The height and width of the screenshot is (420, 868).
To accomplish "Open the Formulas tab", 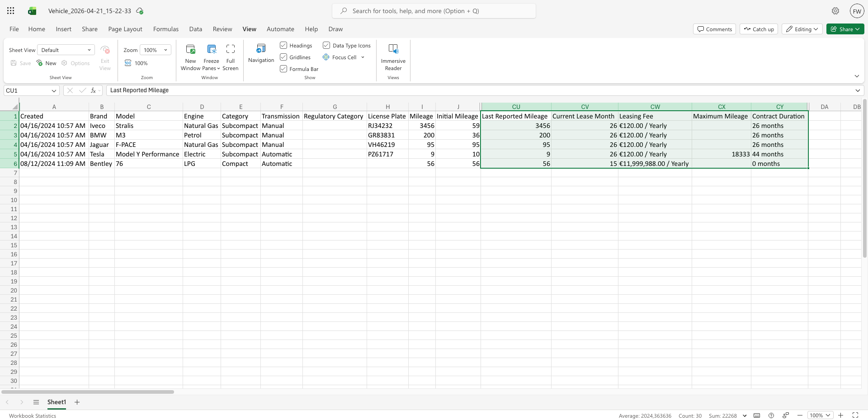I will click(x=166, y=29).
